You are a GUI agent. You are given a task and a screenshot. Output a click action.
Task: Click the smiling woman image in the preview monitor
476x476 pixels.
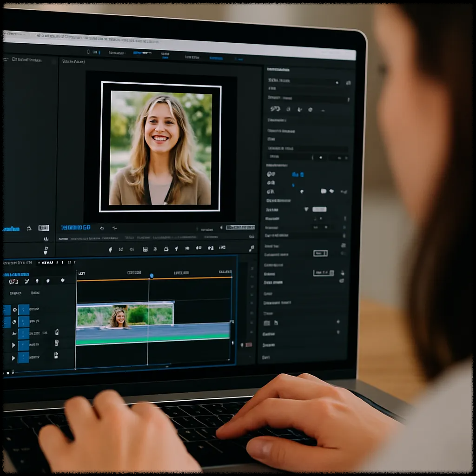tap(160, 148)
